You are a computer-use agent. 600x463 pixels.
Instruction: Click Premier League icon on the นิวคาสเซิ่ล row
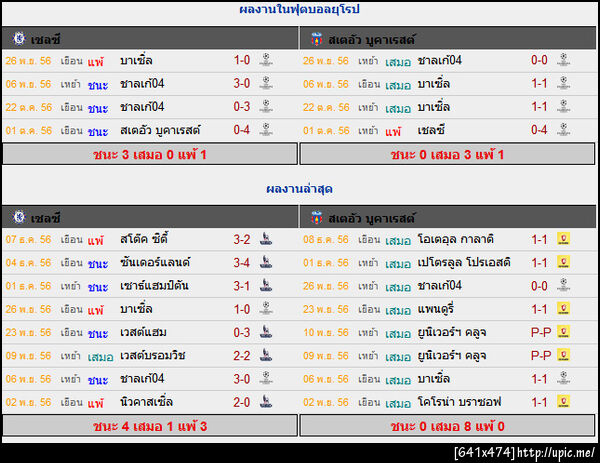coord(266,402)
